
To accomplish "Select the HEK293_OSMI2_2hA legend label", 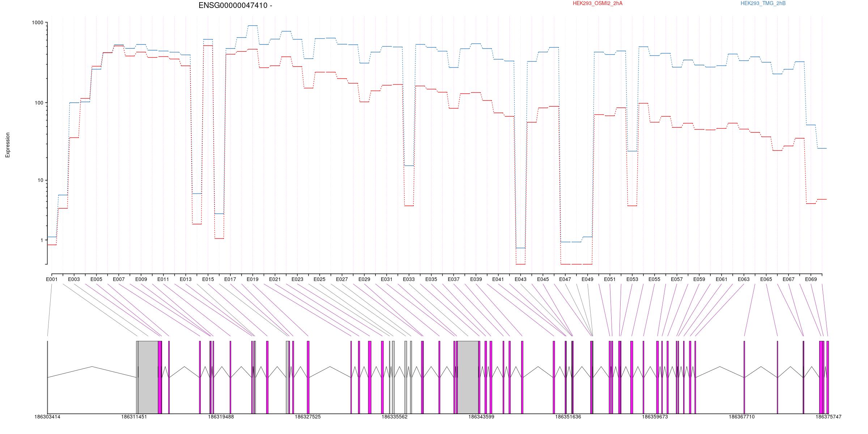I will tap(597, 3).
